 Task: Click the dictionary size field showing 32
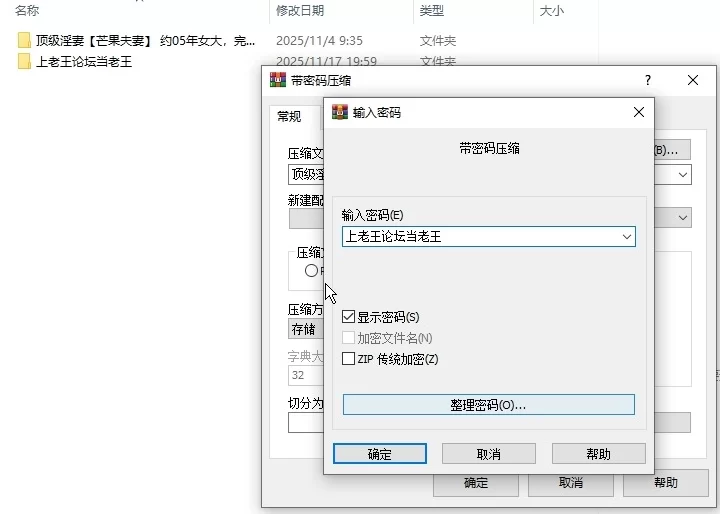(x=306, y=375)
